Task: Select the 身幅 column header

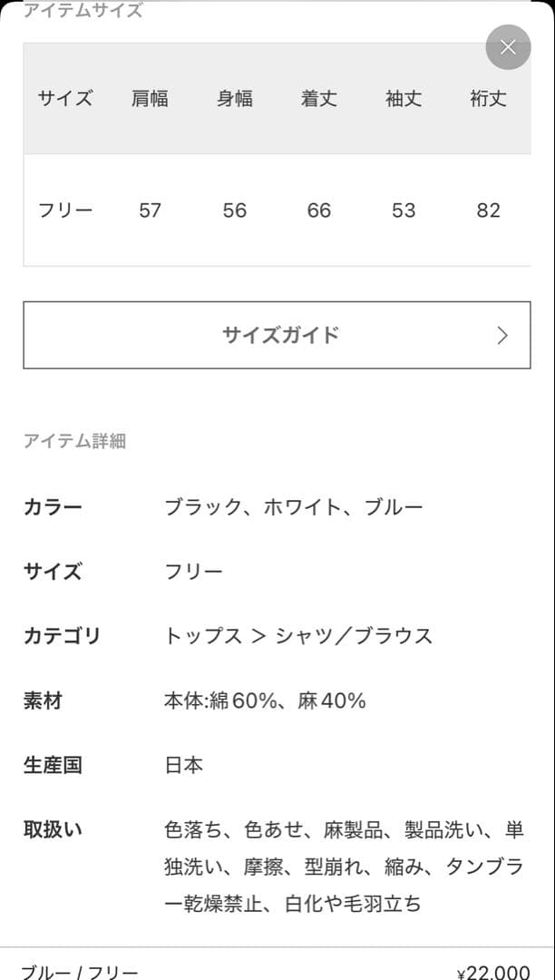Action: pos(234,100)
